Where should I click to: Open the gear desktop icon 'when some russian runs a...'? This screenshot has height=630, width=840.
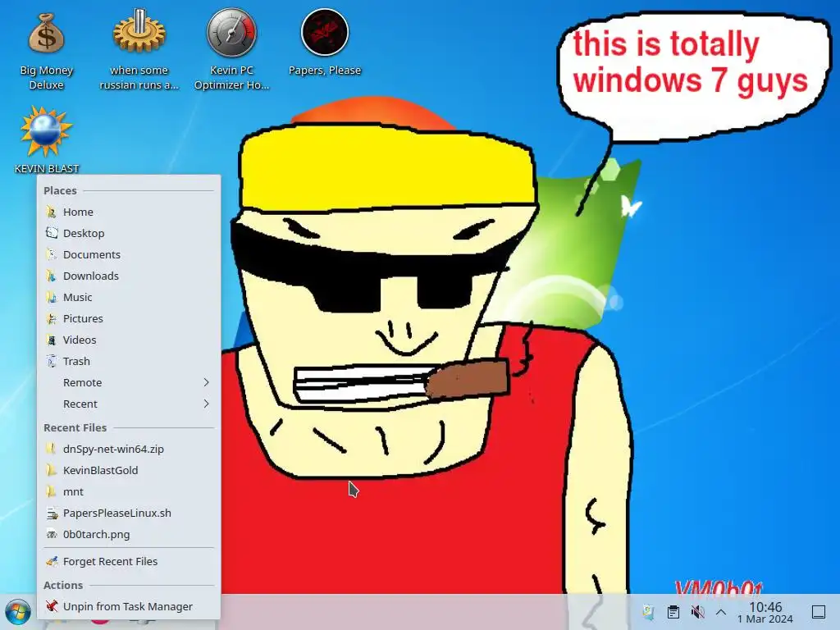coord(139,50)
